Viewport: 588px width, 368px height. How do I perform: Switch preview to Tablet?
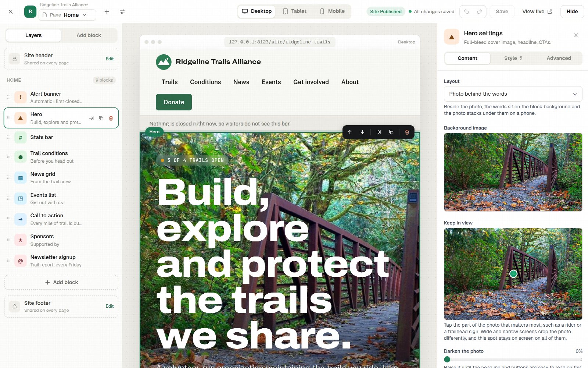click(294, 11)
